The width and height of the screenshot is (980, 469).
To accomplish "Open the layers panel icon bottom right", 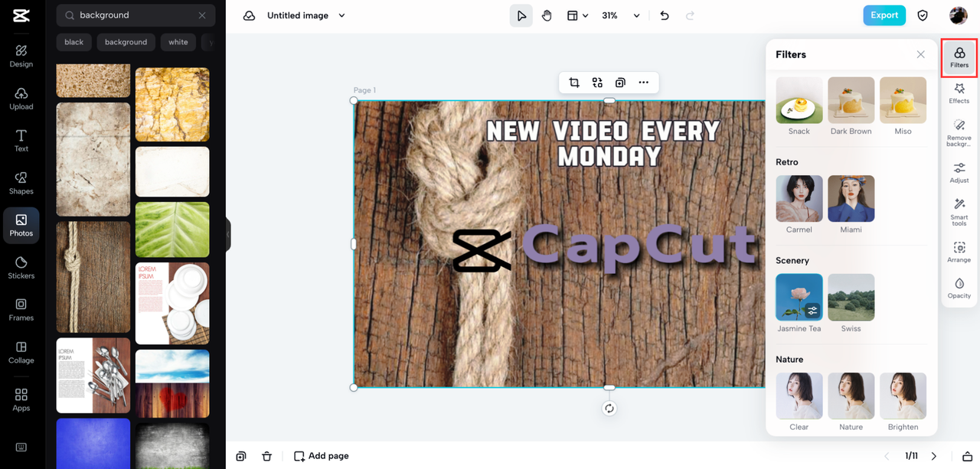I will pyautogui.click(x=967, y=456).
